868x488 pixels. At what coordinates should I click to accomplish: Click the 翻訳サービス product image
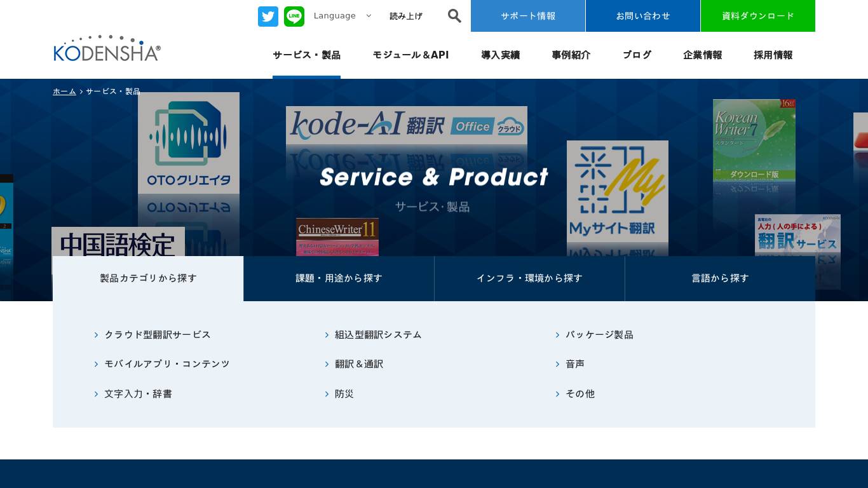click(x=797, y=234)
